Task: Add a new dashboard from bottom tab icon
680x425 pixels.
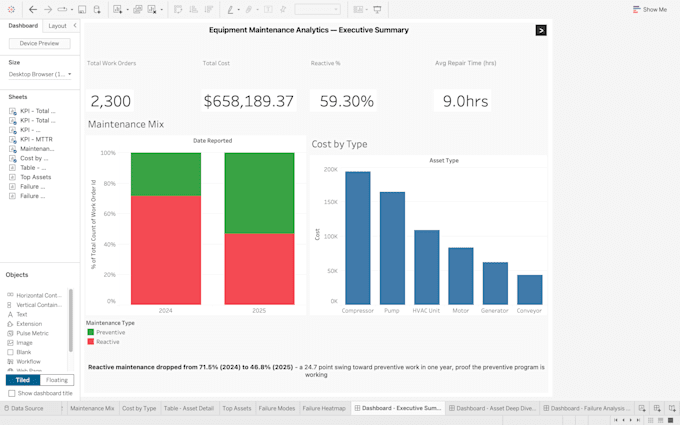Action: (x=657, y=408)
